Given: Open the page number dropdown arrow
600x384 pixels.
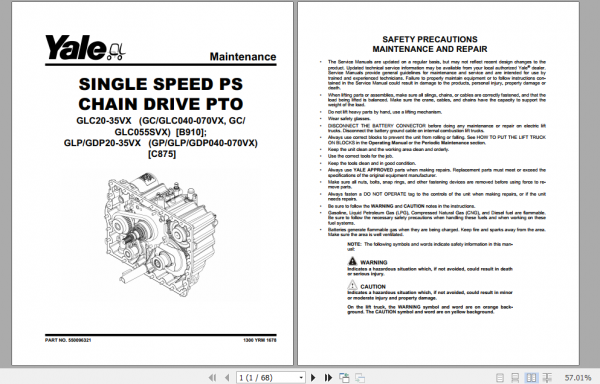Looking at the screenshot, I should (x=301, y=378).
